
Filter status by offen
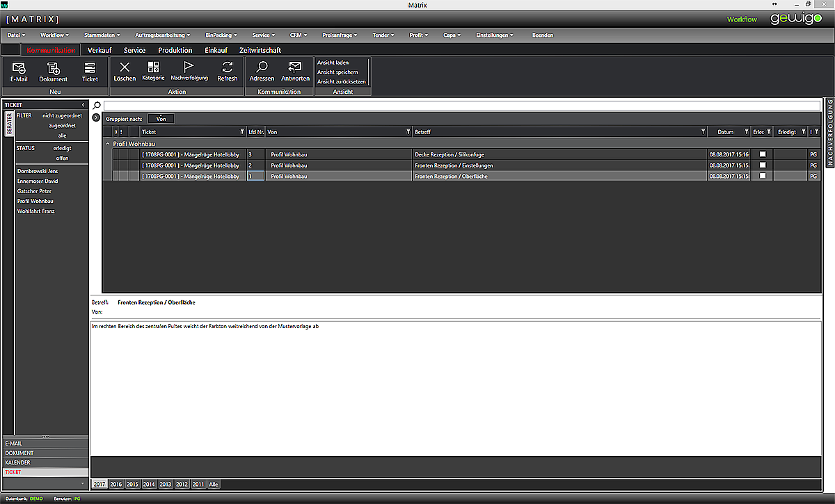[x=62, y=158]
